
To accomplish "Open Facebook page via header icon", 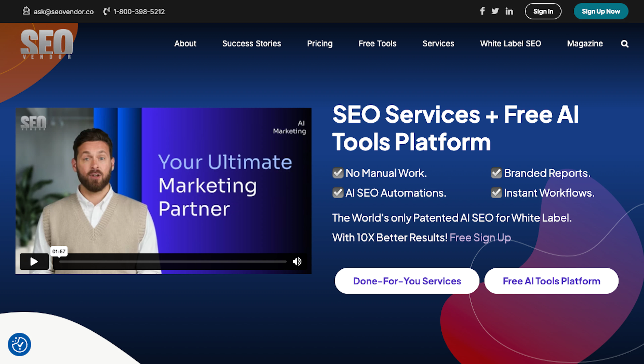I will [482, 11].
